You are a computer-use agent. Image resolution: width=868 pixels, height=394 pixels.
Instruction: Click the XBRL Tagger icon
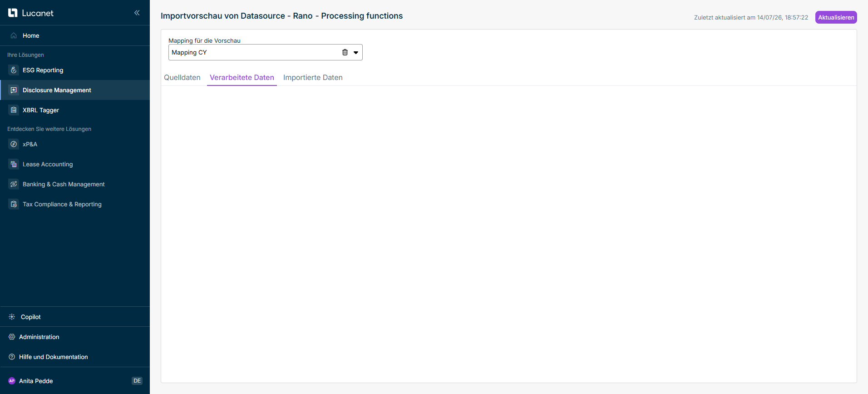[14, 110]
